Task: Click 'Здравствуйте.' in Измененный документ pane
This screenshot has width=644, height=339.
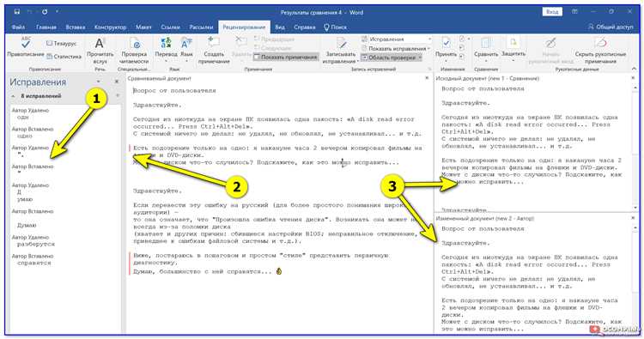Action: (465, 243)
